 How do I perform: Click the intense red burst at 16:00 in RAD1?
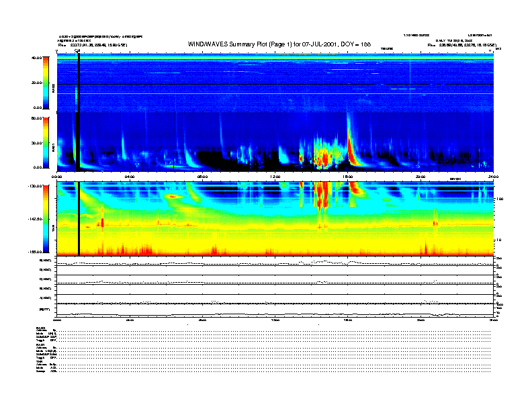[x=351, y=148]
